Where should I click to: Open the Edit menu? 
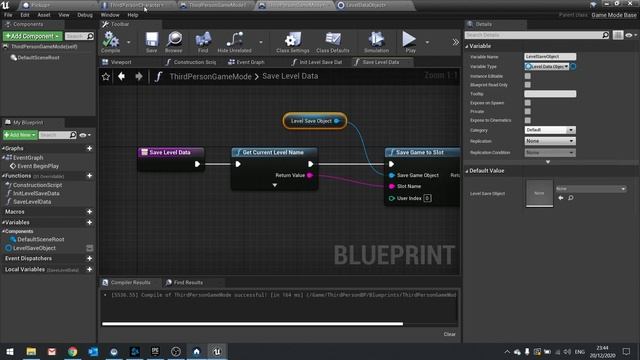[x=25, y=15]
